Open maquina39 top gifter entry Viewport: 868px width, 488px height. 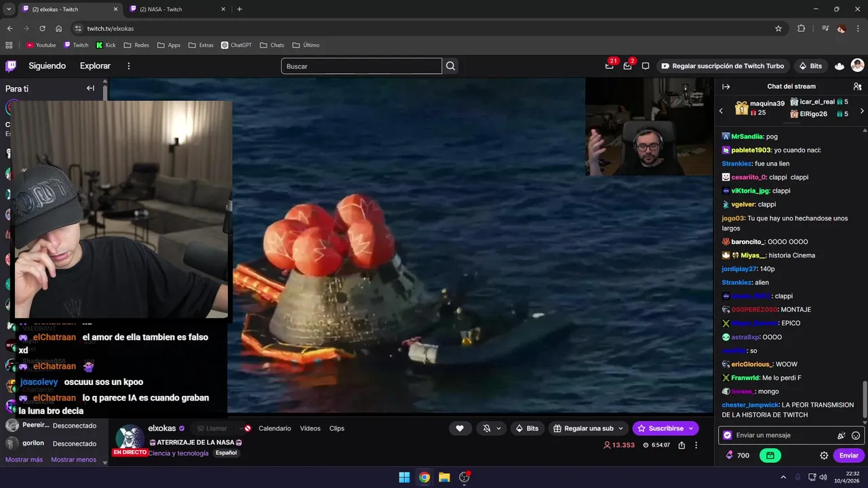click(759, 108)
